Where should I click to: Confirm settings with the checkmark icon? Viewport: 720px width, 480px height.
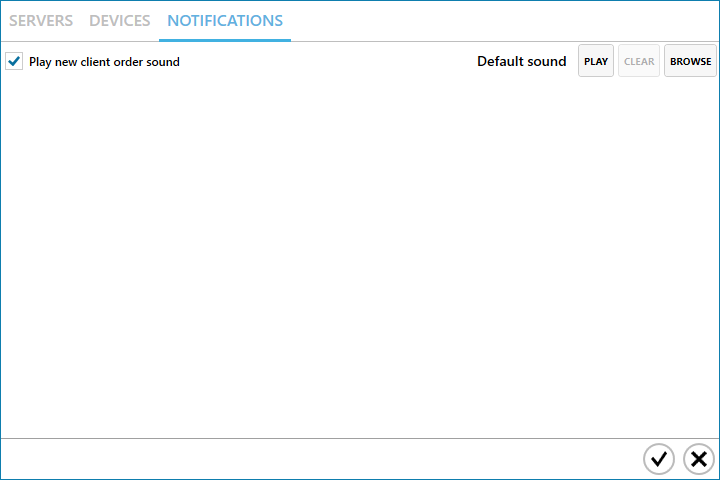pyautogui.click(x=659, y=459)
